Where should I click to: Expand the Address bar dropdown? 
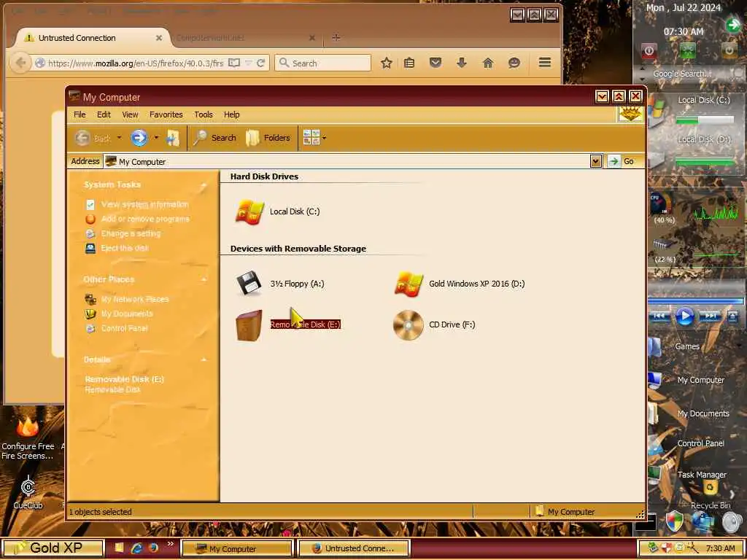595,161
